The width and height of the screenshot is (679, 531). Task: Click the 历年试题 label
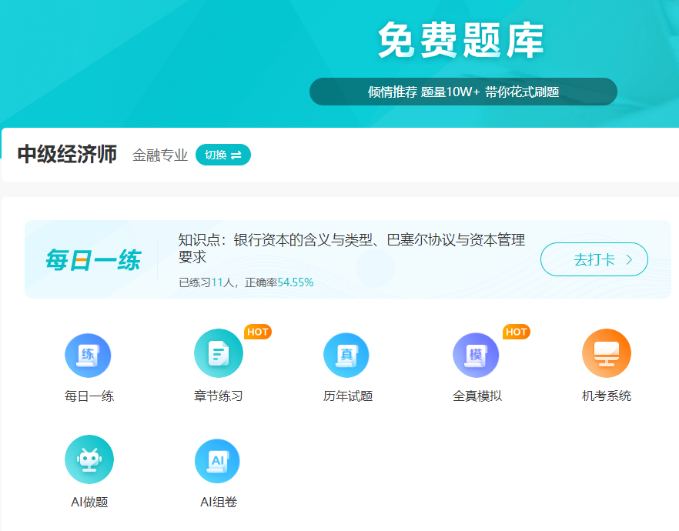coord(348,396)
